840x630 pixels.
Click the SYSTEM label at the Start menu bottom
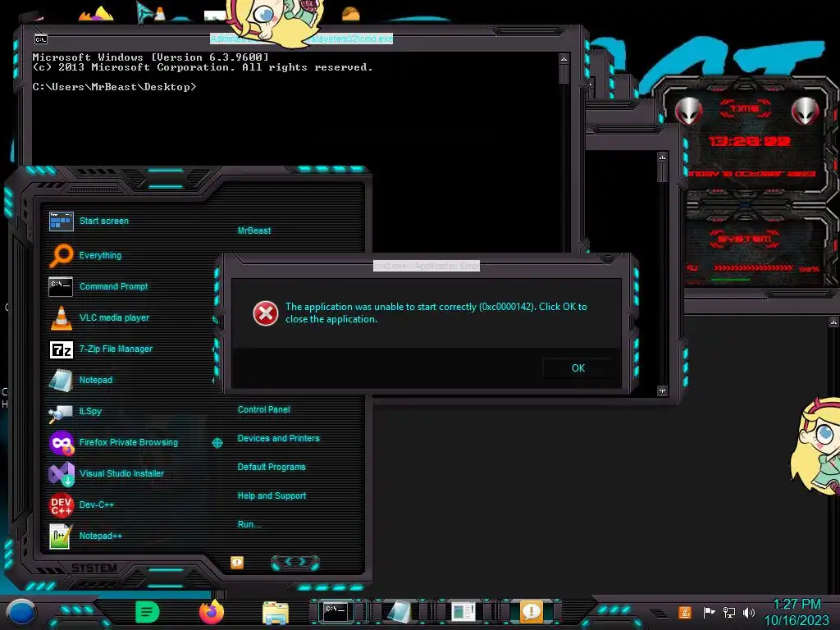point(94,568)
